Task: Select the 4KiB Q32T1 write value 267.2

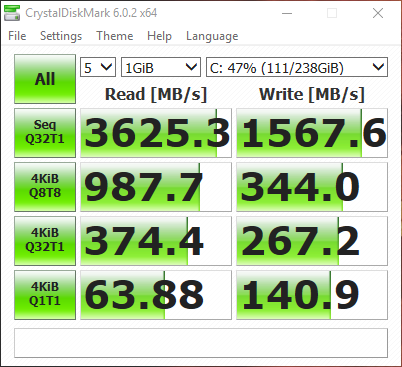Action: tap(312, 241)
